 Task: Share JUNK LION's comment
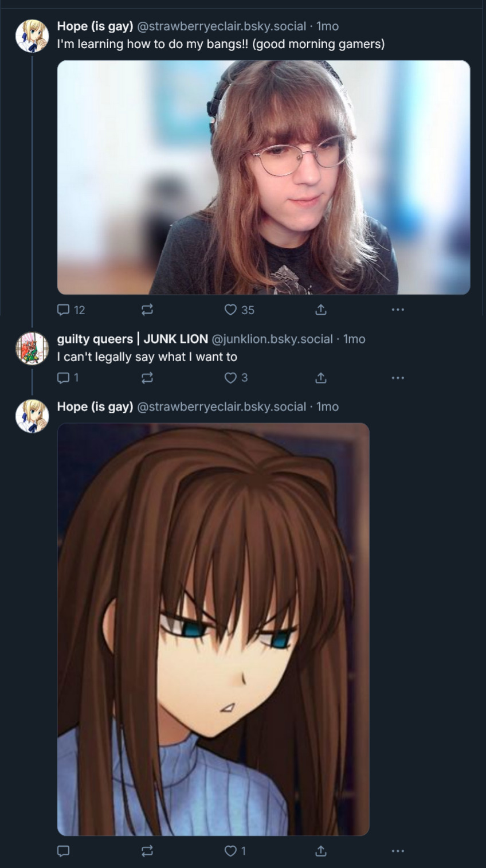(x=321, y=378)
